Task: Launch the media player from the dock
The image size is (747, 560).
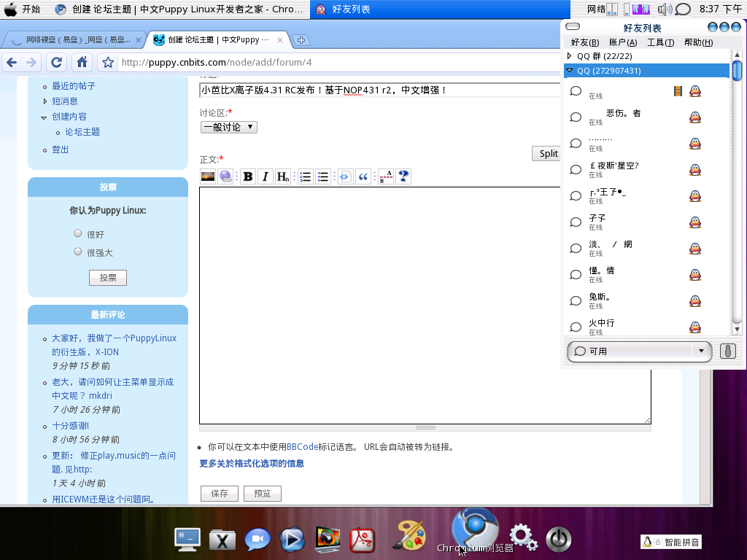Action: 292,540
